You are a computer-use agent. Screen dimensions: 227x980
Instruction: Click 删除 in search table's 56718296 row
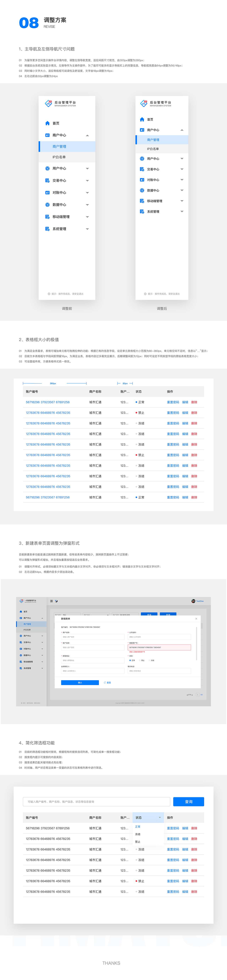(x=194, y=828)
